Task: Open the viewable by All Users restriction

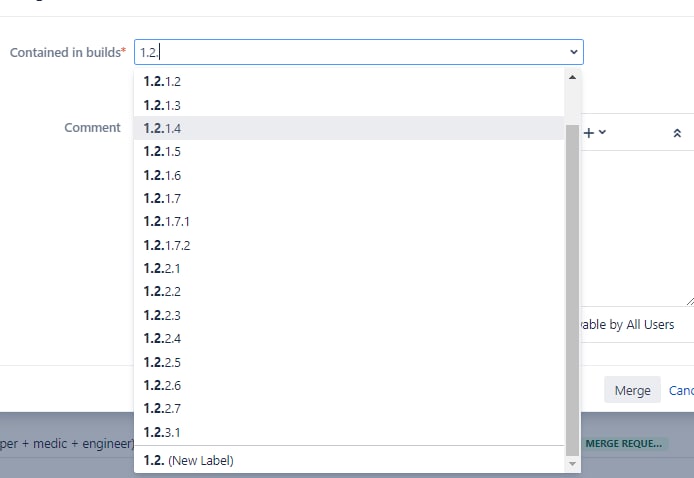Action: [x=627, y=324]
